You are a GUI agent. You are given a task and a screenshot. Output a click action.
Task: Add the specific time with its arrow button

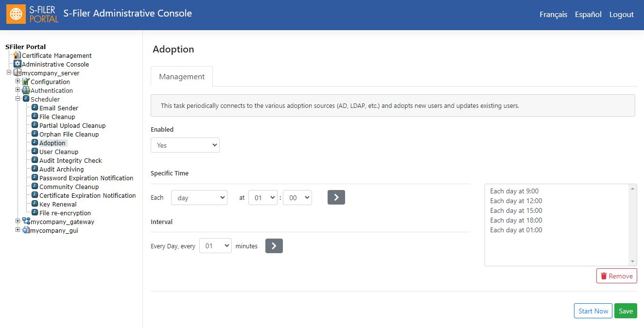336,197
